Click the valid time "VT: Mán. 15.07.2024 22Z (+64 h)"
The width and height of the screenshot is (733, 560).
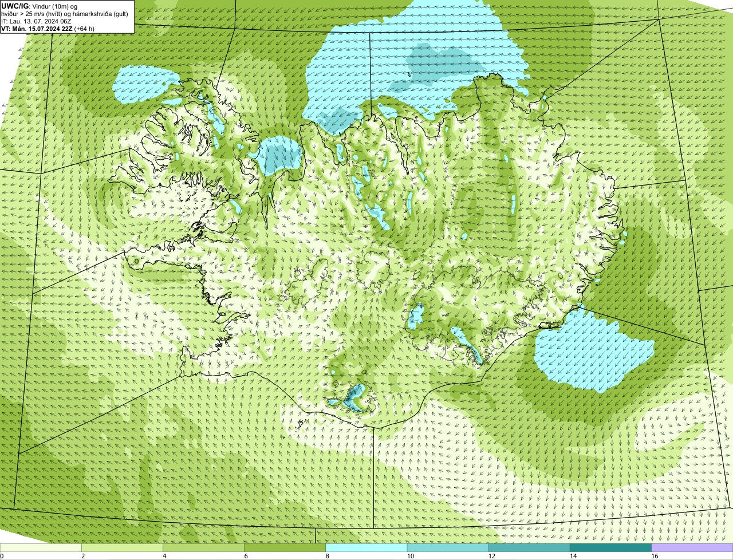tap(48, 29)
